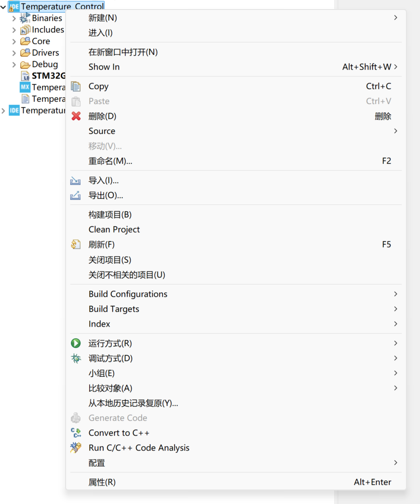Click the export (导出) icon
Image resolution: width=420 pixels, height=504 pixels.
(75, 195)
